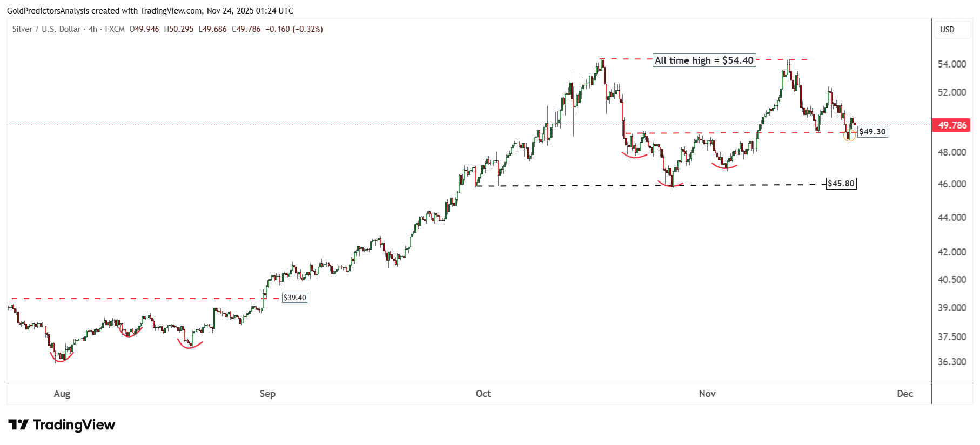Click the 36.300 price axis label
This screenshot has height=445, width=980.
click(x=952, y=362)
